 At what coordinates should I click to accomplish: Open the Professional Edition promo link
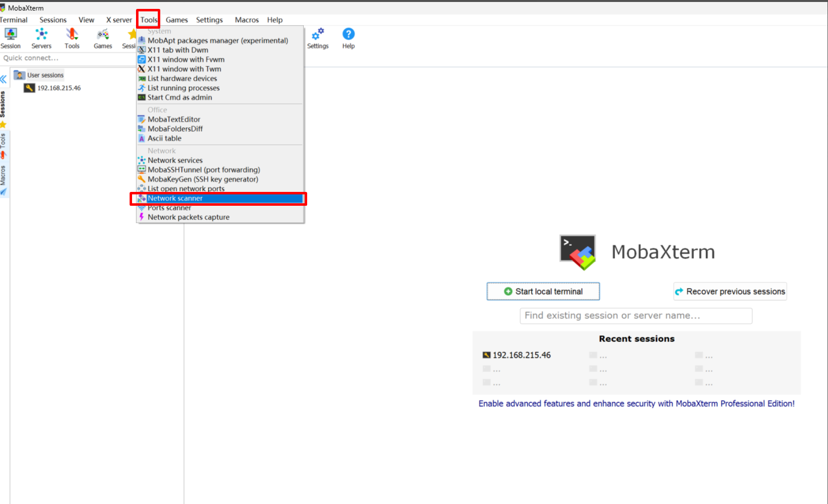pos(637,404)
